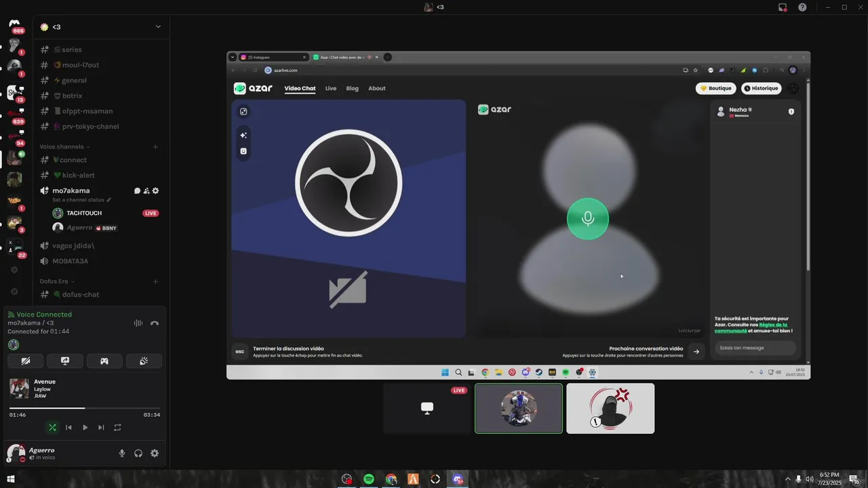Toggle noise suppression in voice panel
The height and width of the screenshot is (488, 868).
[x=138, y=323]
